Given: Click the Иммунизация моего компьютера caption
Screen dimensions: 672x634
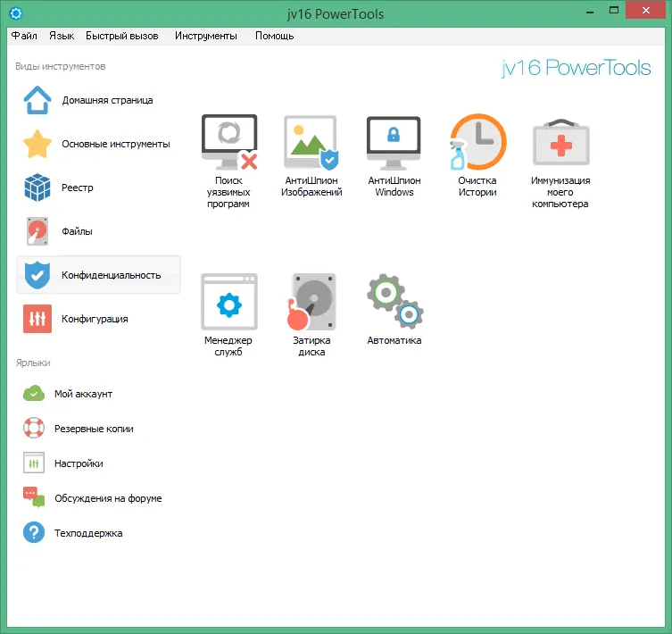Looking at the screenshot, I should [x=560, y=192].
